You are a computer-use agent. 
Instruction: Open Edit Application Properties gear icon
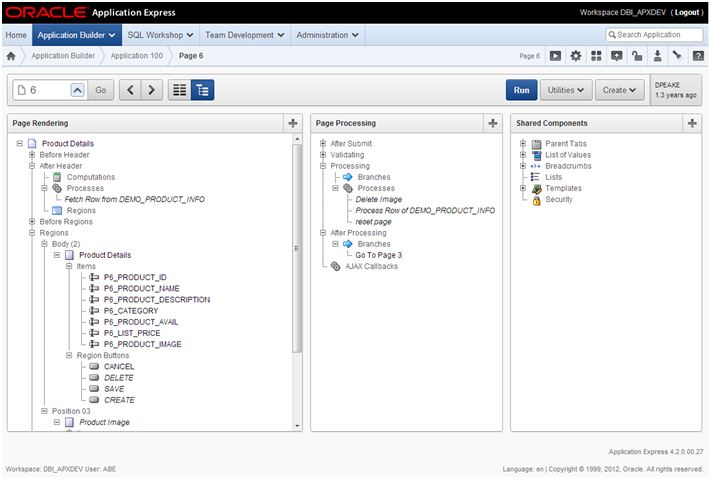tap(575, 56)
